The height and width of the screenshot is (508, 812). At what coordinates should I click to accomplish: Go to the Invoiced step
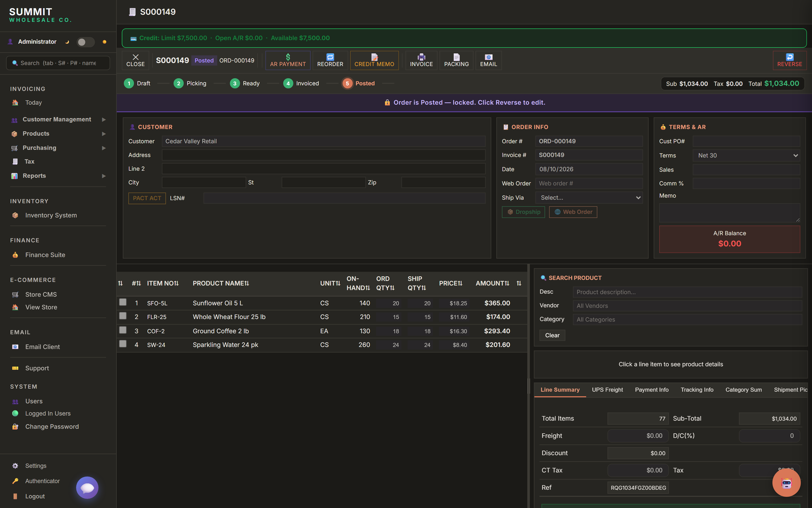(x=301, y=83)
